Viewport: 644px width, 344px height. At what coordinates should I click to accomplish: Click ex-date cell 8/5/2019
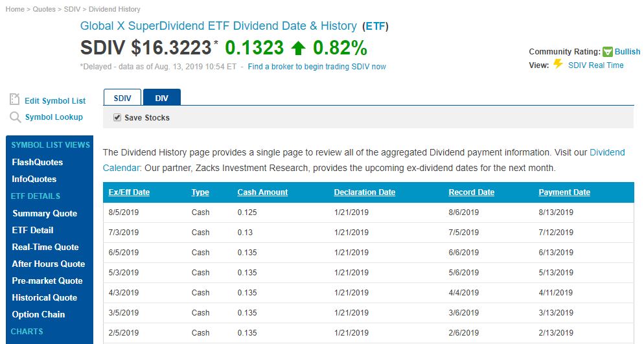click(x=124, y=212)
